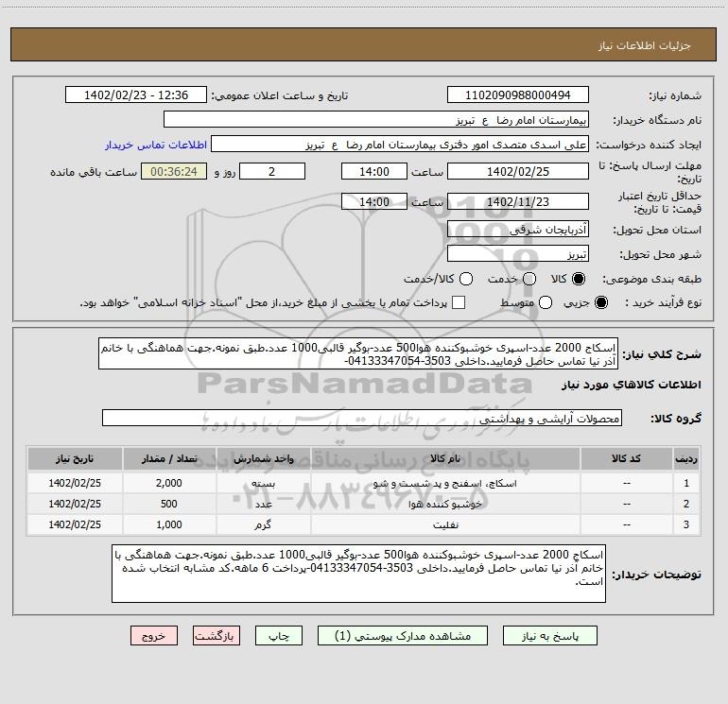Viewport: 728px width, 704px height.
Task: Click the تاریخ نیاز column header
Action: pyautogui.click(x=75, y=458)
